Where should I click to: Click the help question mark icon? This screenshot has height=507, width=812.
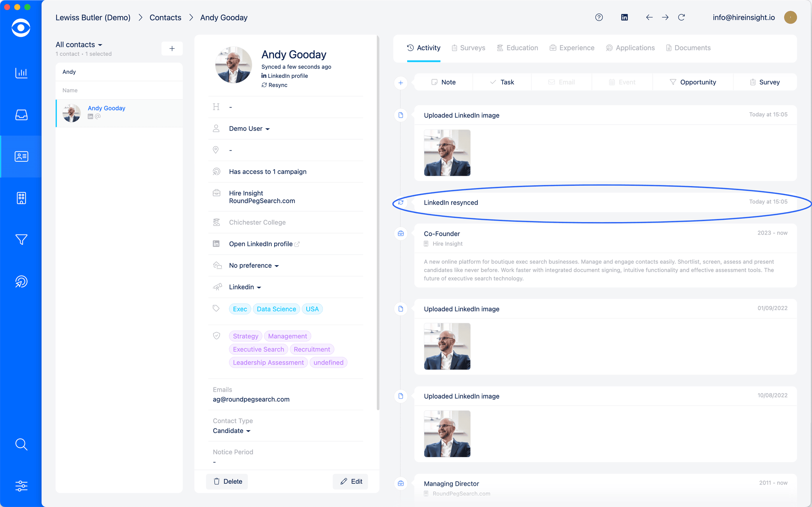tap(599, 17)
